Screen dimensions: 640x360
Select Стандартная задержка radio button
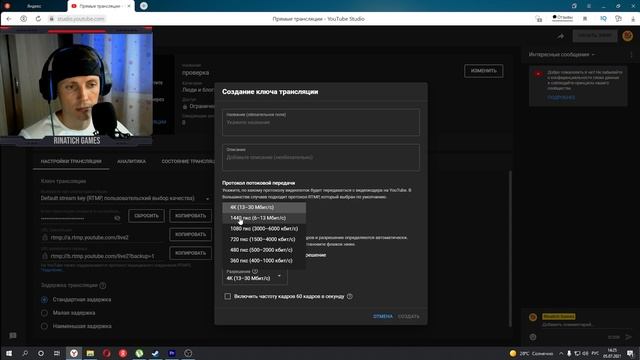44,300
